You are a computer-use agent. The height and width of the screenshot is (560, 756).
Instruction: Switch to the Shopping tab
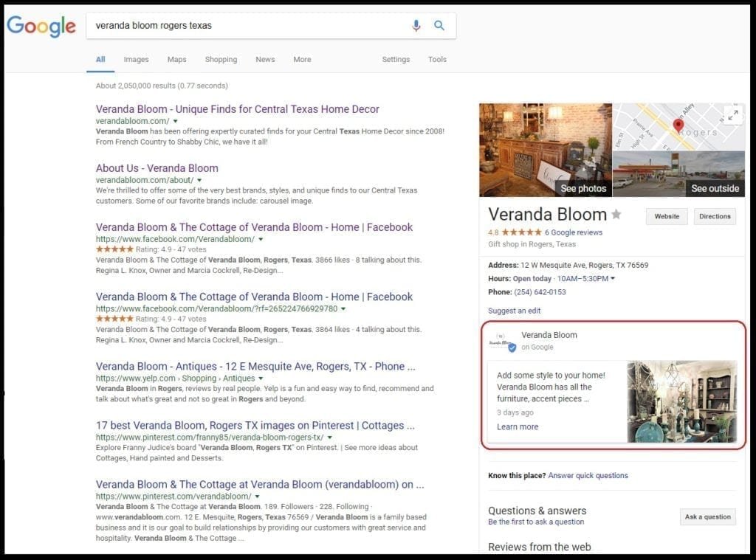tap(221, 59)
